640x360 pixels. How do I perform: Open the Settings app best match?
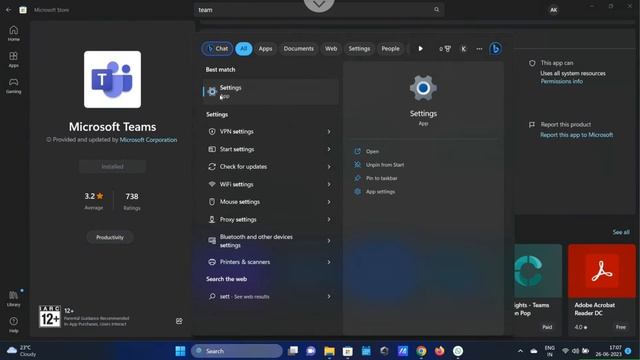(270, 91)
